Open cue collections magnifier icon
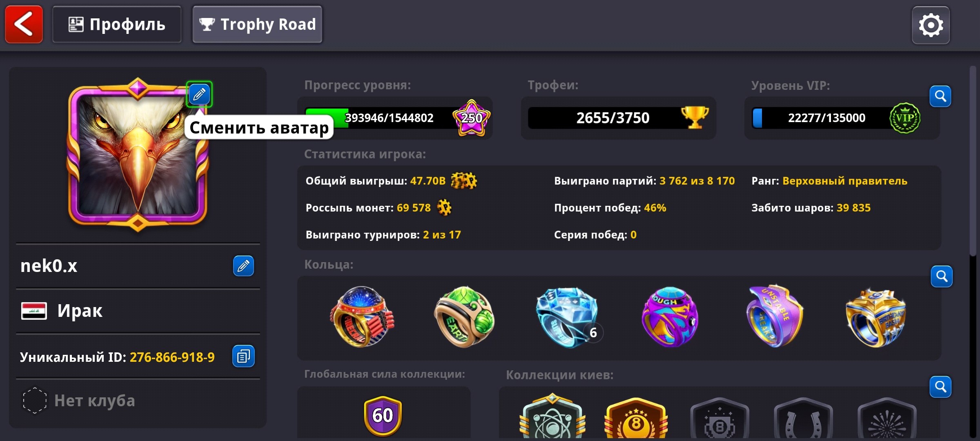The width and height of the screenshot is (980, 441). coord(940,387)
